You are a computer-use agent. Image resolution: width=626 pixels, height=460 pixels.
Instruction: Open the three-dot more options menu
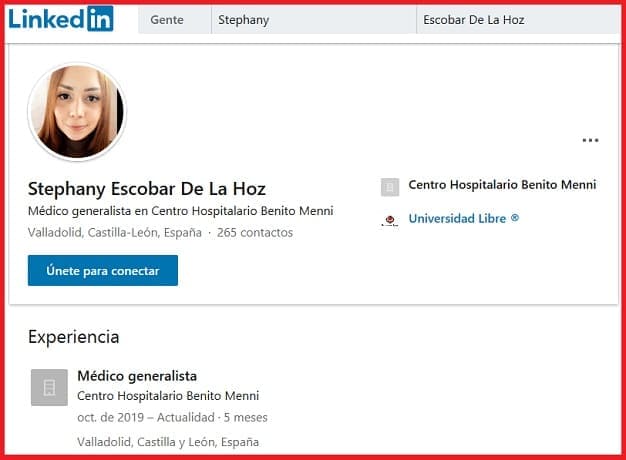pyautogui.click(x=590, y=140)
